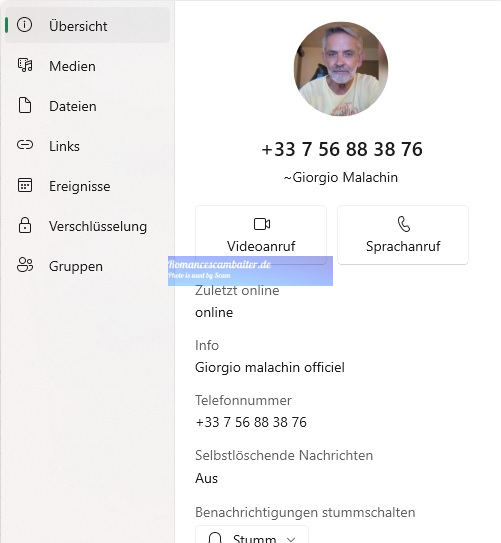The width and height of the screenshot is (501, 543).
Task: Click the Links chain icon
Action: click(25, 145)
